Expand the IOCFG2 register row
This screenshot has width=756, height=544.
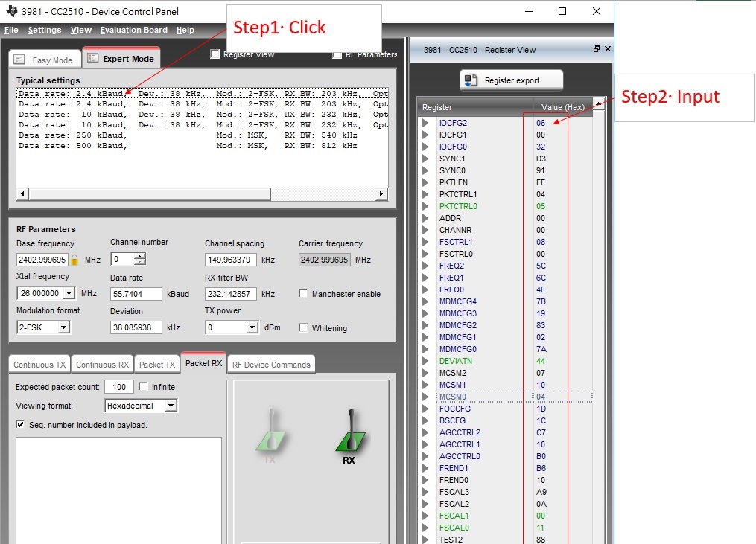tap(425, 123)
